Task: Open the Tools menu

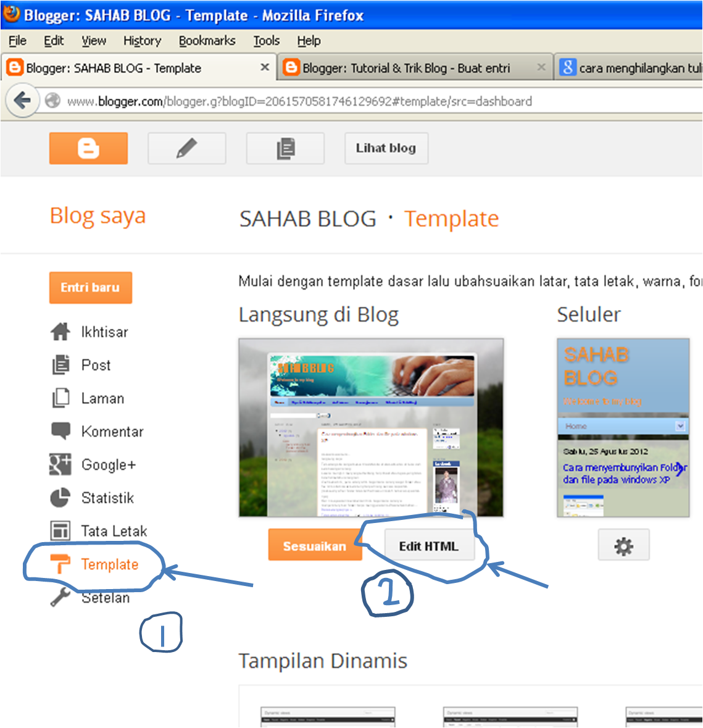Action: (x=267, y=41)
